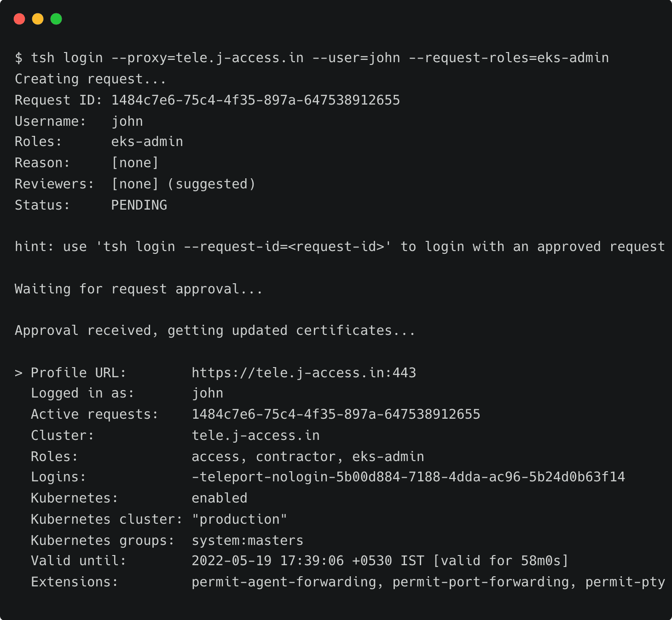
Task: Click the "system:masters" Kubernetes groups value
Action: click(248, 540)
